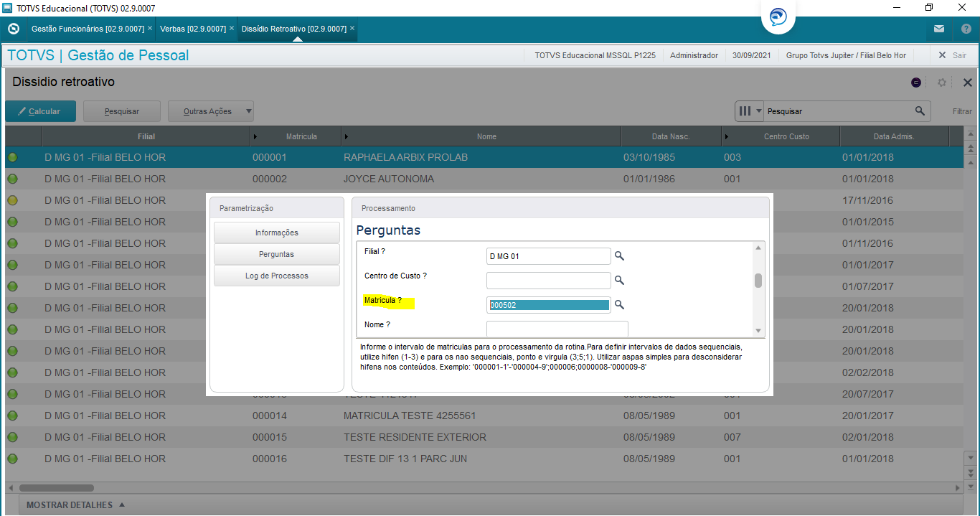980x516 pixels.
Task: Click the Perguntas scroll down arrow
Action: pos(758,331)
